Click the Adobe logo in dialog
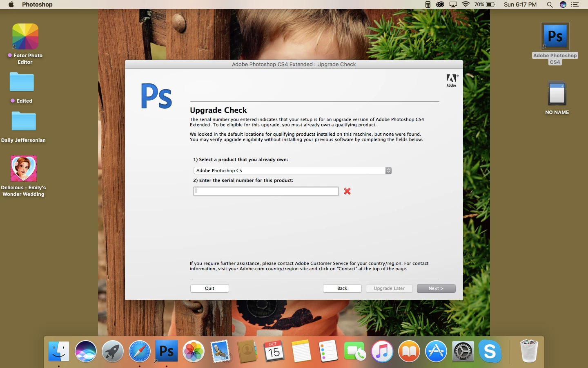This screenshot has height=368, width=588. [452, 81]
